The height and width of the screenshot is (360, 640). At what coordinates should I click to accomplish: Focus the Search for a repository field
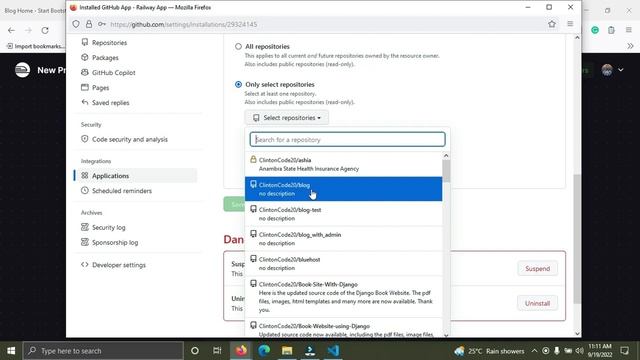click(x=347, y=140)
